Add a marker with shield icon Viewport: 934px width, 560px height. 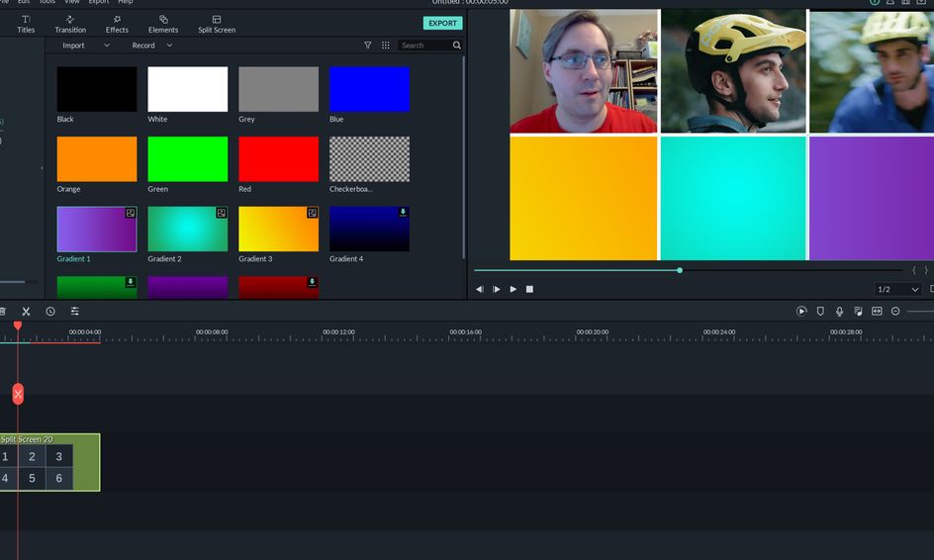point(820,311)
